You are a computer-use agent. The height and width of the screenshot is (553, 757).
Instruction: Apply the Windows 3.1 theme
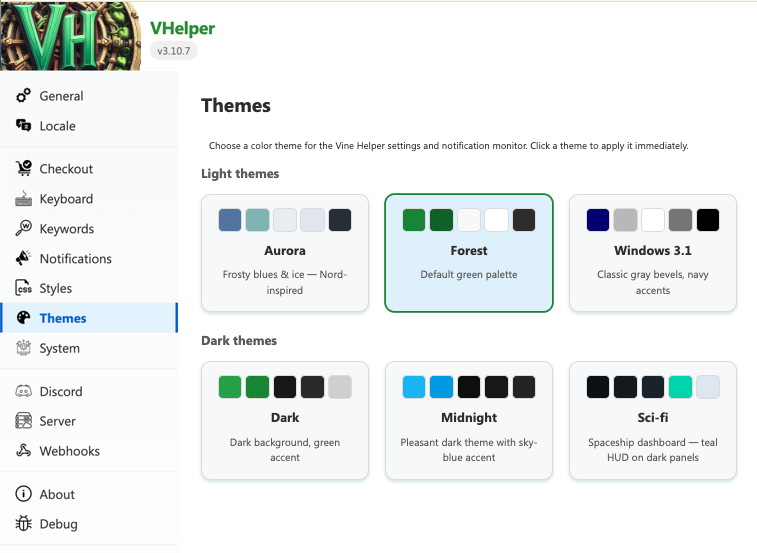point(652,253)
